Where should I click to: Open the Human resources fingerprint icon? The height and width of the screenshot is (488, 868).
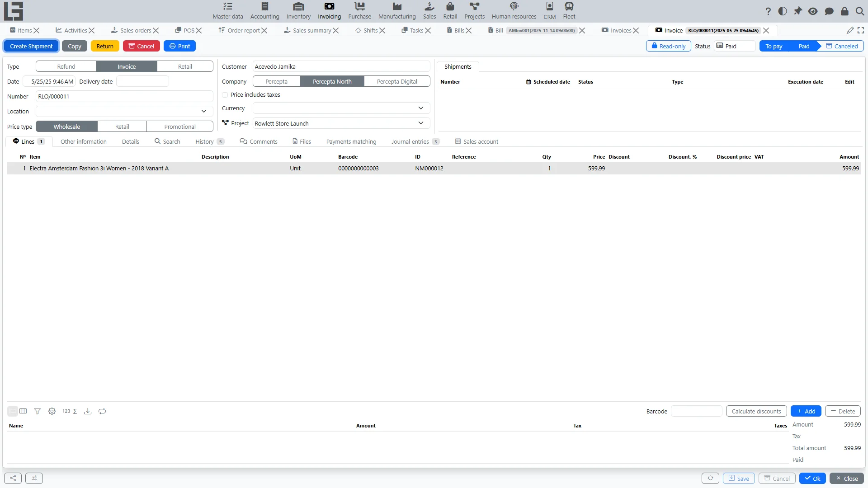tap(514, 6)
